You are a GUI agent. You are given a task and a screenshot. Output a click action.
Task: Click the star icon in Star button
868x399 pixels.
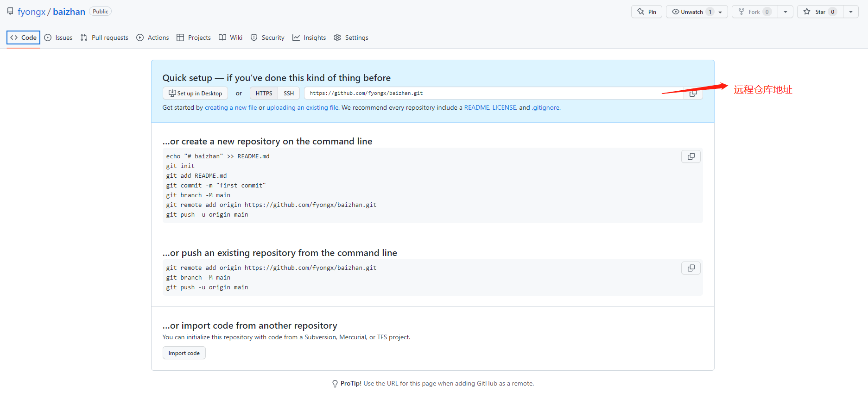(807, 12)
